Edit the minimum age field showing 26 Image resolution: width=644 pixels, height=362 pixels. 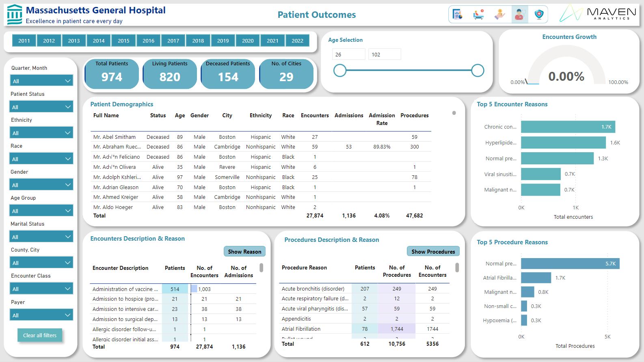pos(348,54)
